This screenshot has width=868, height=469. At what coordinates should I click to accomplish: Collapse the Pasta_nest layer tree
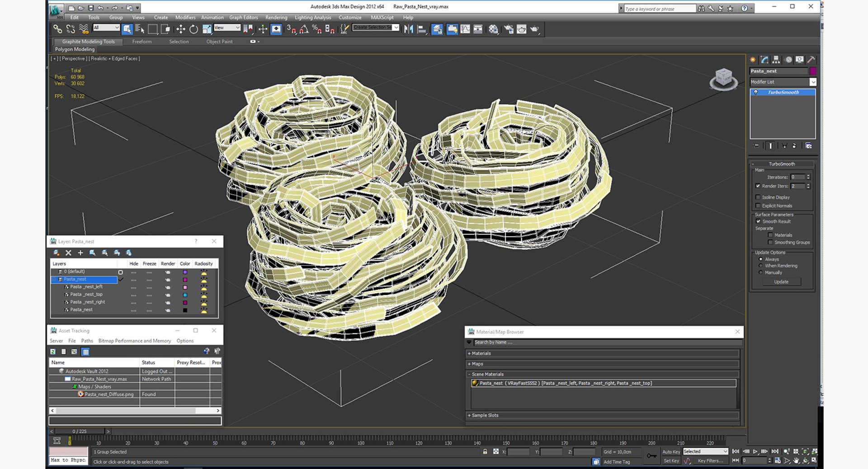pyautogui.click(x=54, y=279)
